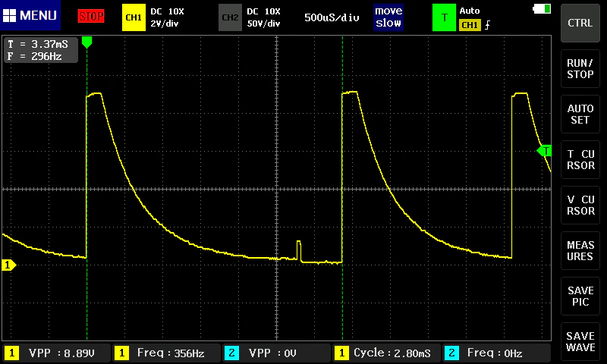Image resolution: width=607 pixels, height=364 pixels.
Task: Store waveform with SAVE WAVE
Action: tap(580, 341)
